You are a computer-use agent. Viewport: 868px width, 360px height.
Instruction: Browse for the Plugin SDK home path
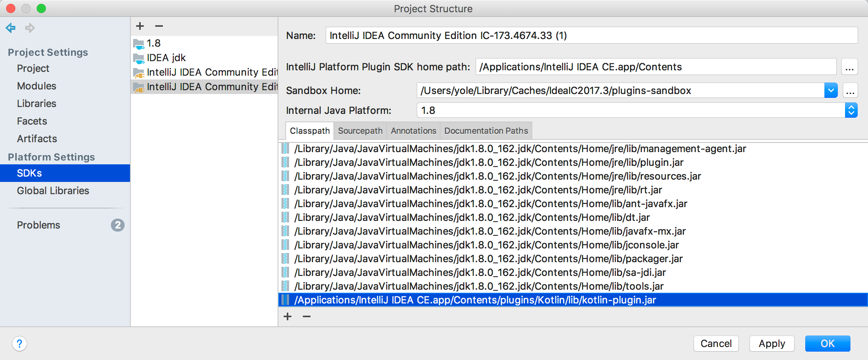click(850, 67)
